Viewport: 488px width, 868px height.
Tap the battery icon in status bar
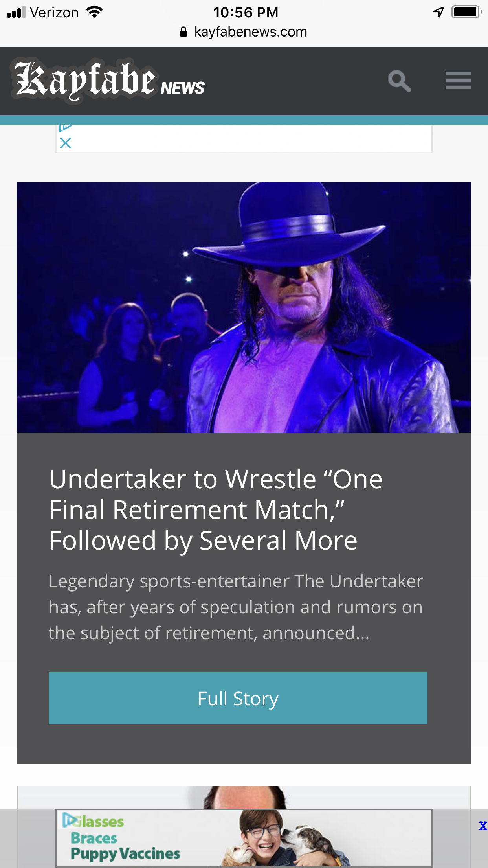466,12
